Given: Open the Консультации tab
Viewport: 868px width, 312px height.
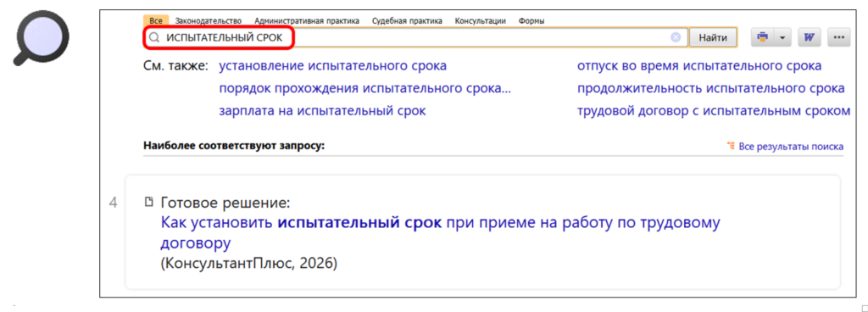Looking at the screenshot, I should click(x=481, y=21).
